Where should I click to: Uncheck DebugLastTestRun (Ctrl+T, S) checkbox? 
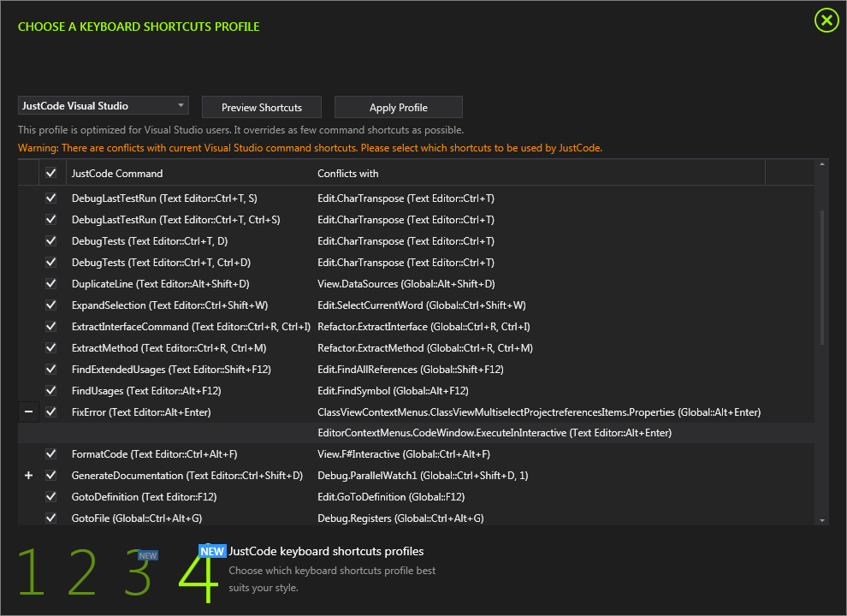(x=51, y=198)
